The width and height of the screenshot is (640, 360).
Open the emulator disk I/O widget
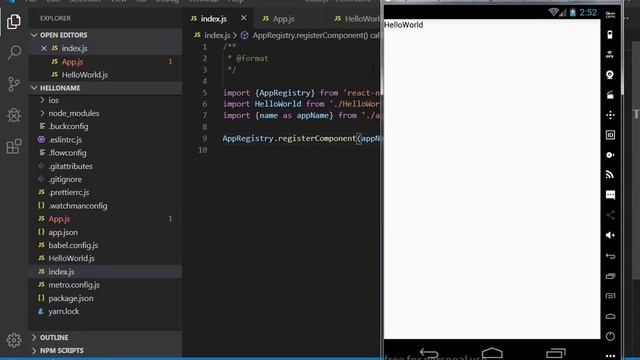(610, 155)
